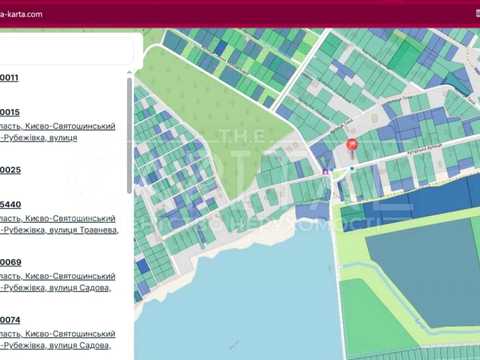
Task: Click the small dark dot marker below the pin
Action: [x=352, y=169]
